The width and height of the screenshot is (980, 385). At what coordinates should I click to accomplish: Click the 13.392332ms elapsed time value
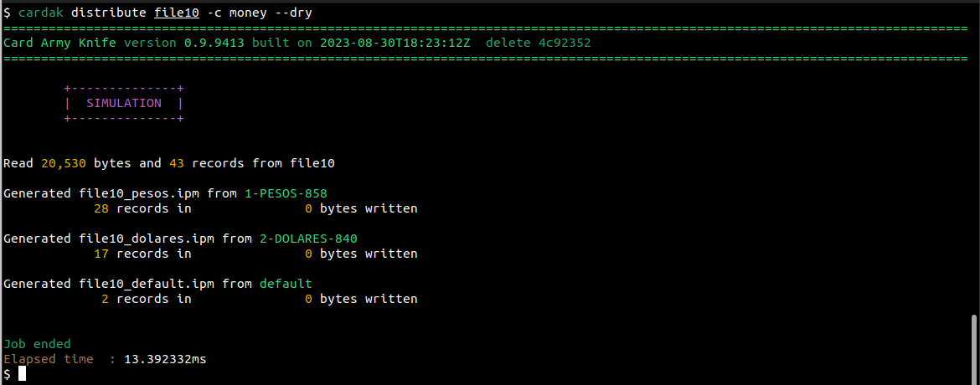165,359
